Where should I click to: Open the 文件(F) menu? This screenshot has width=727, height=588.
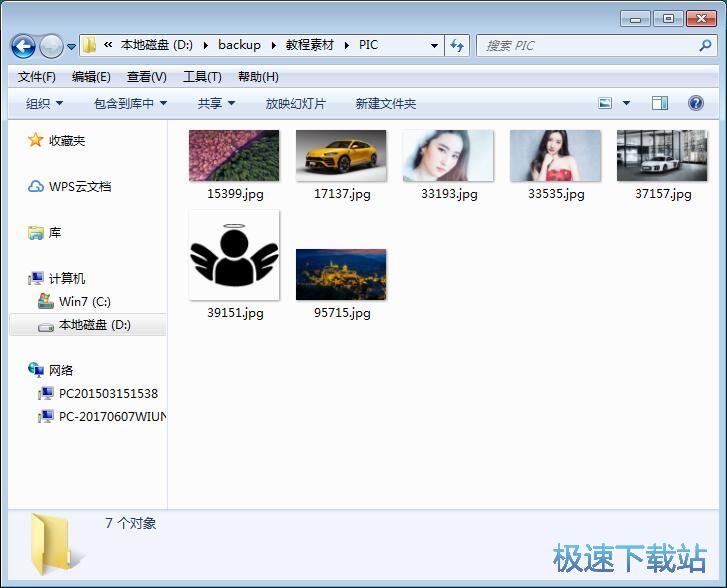[37, 77]
